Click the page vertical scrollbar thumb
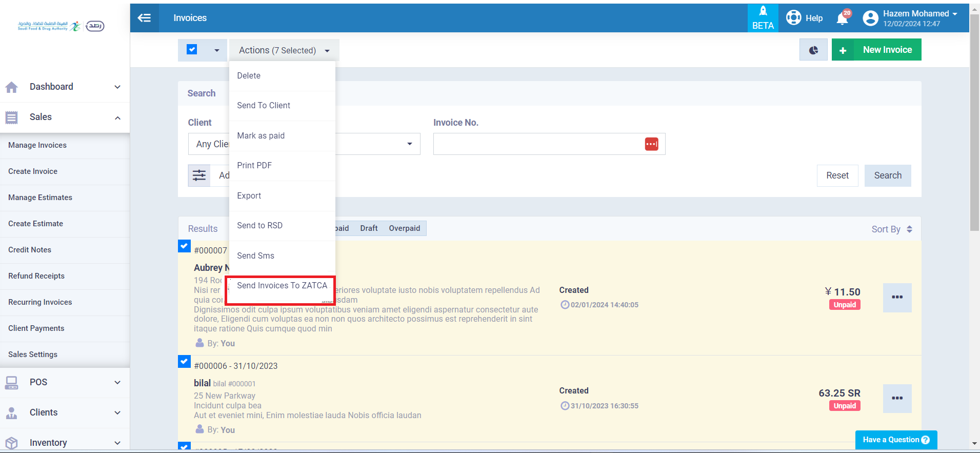 point(974,123)
